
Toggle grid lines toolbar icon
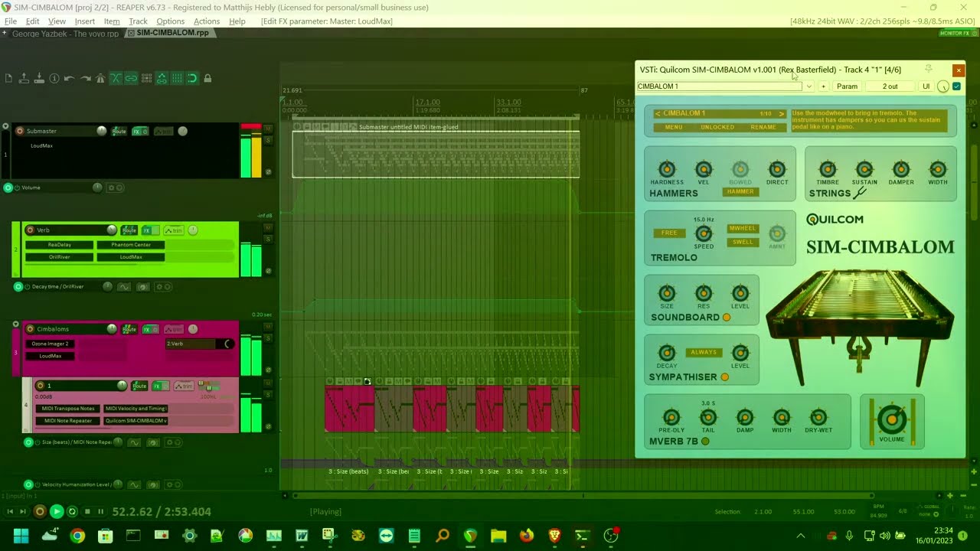pyautogui.click(x=177, y=78)
